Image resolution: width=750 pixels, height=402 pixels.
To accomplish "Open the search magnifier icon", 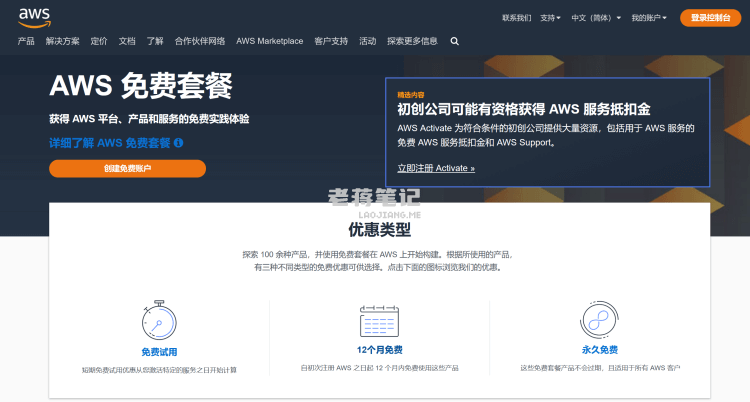I will [x=455, y=41].
